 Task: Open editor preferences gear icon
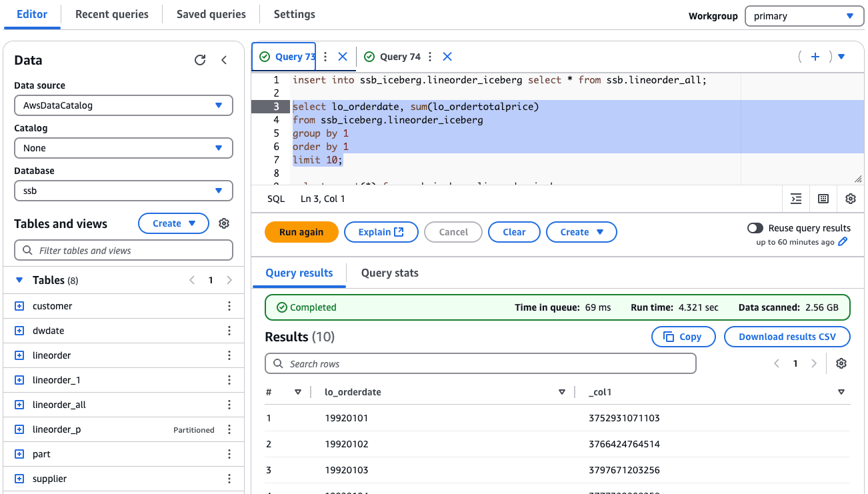tap(851, 199)
